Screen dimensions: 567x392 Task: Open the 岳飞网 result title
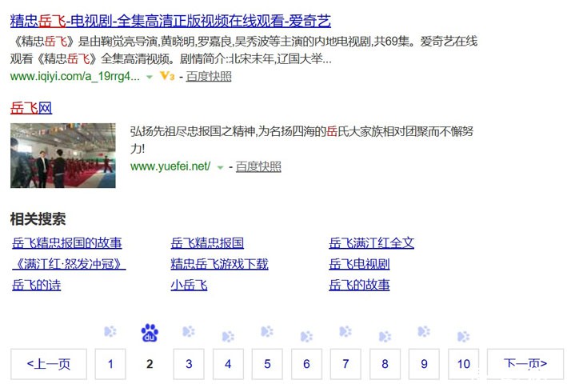click(31, 108)
